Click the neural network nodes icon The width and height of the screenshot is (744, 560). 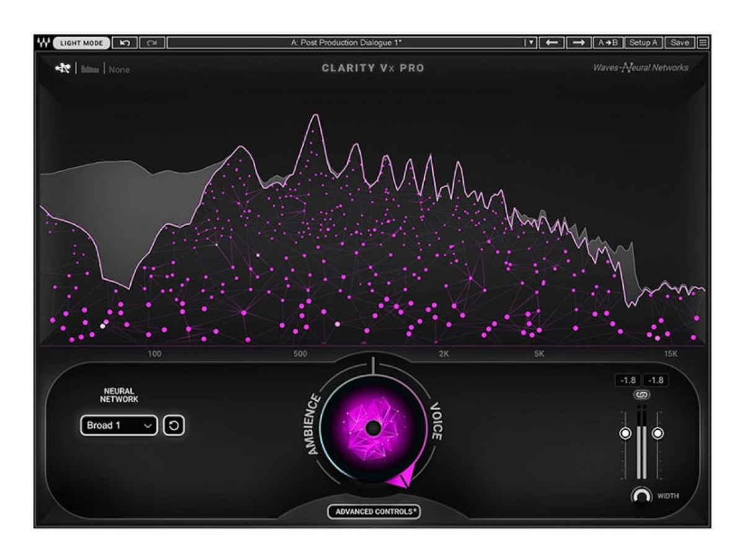click(63, 69)
